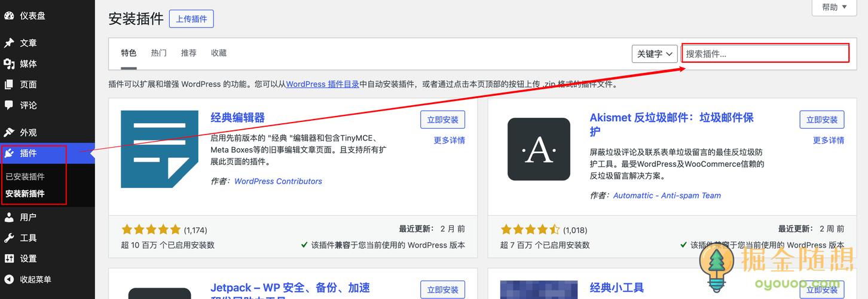
Task: Click the 收起菜单 collapse arrow icon
Action: [x=9, y=279]
